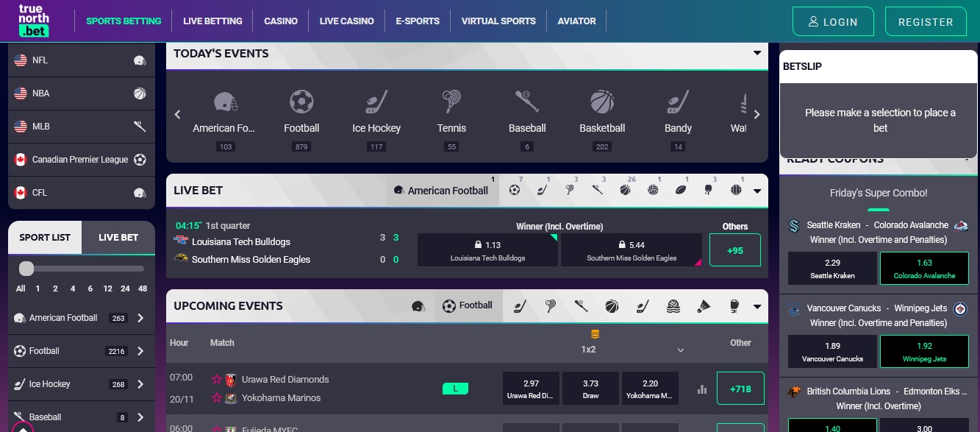980x432 pixels.
Task: Open Football tile with 879 events
Action: tap(301, 120)
